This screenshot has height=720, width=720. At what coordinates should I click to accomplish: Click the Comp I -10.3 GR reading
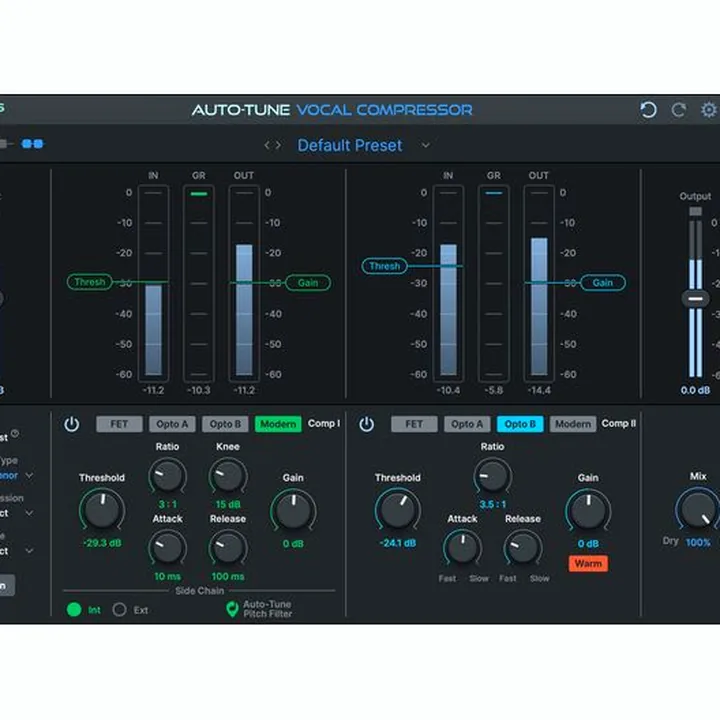click(x=199, y=390)
